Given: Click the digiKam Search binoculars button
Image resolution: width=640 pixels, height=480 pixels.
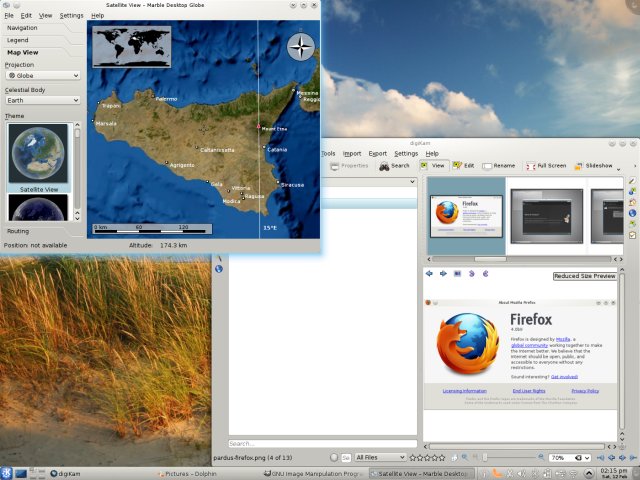Looking at the screenshot, I should [394, 166].
